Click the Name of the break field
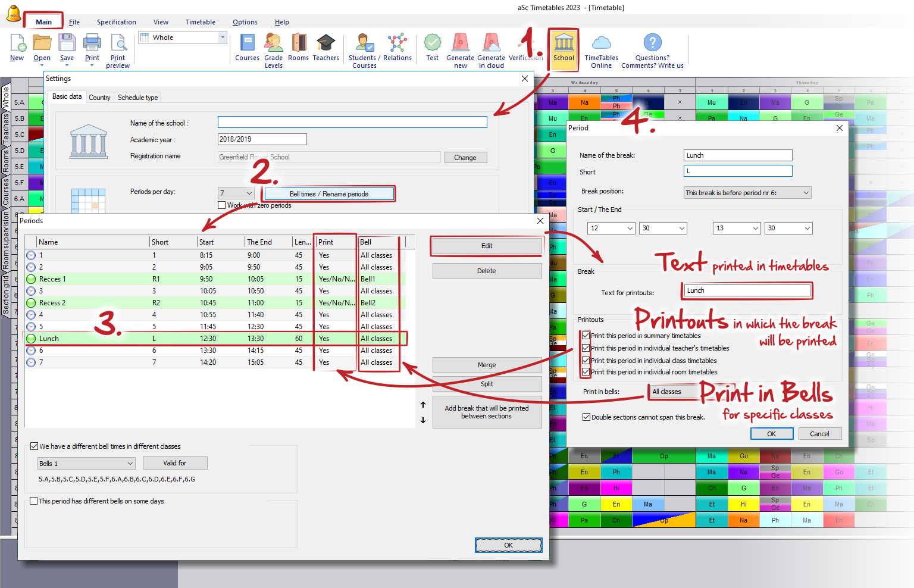 click(x=738, y=155)
